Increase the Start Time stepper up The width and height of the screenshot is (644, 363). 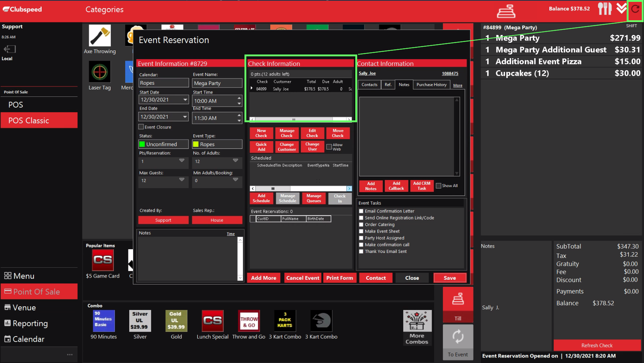(239, 98)
